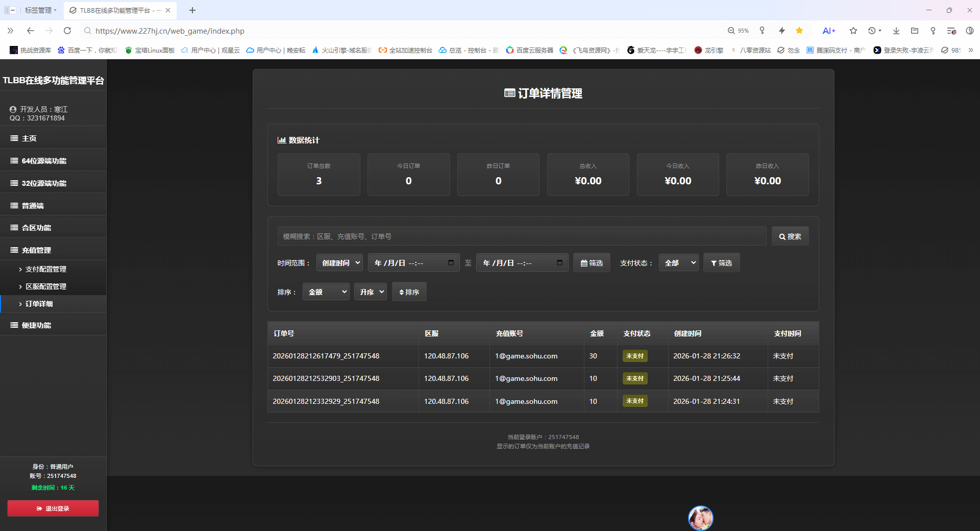Click the 合区功能 sidebar icon

pyautogui.click(x=14, y=227)
